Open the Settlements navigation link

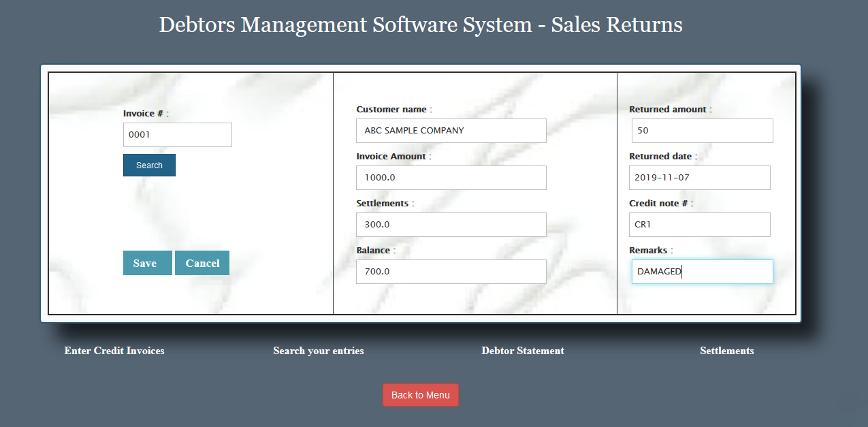tap(727, 351)
